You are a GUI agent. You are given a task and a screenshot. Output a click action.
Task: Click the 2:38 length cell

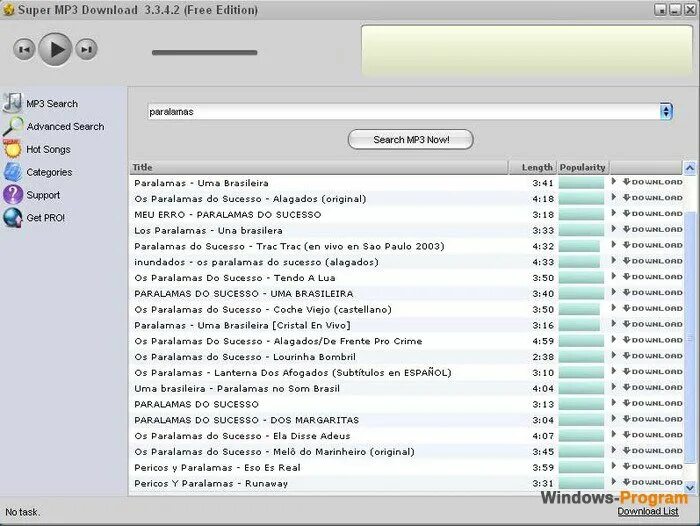(x=543, y=357)
